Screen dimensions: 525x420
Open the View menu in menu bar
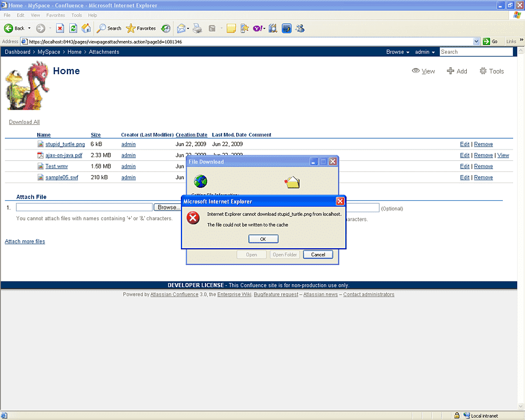(x=35, y=15)
